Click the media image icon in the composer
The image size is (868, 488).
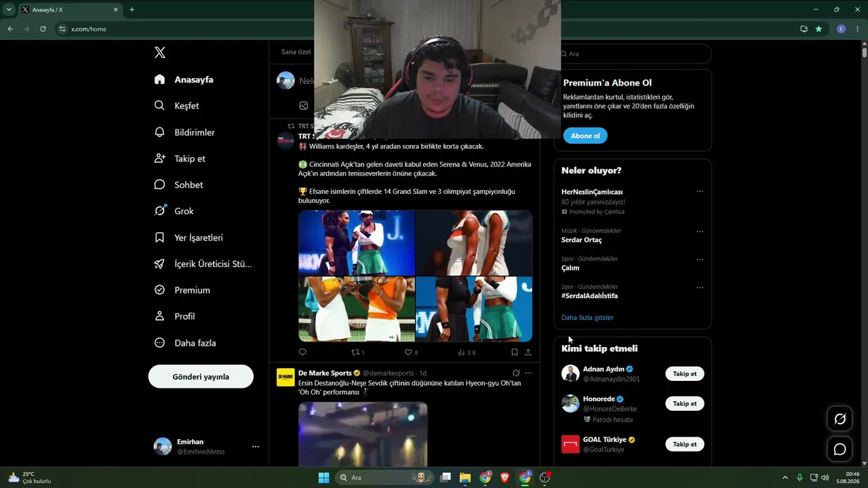[304, 106]
